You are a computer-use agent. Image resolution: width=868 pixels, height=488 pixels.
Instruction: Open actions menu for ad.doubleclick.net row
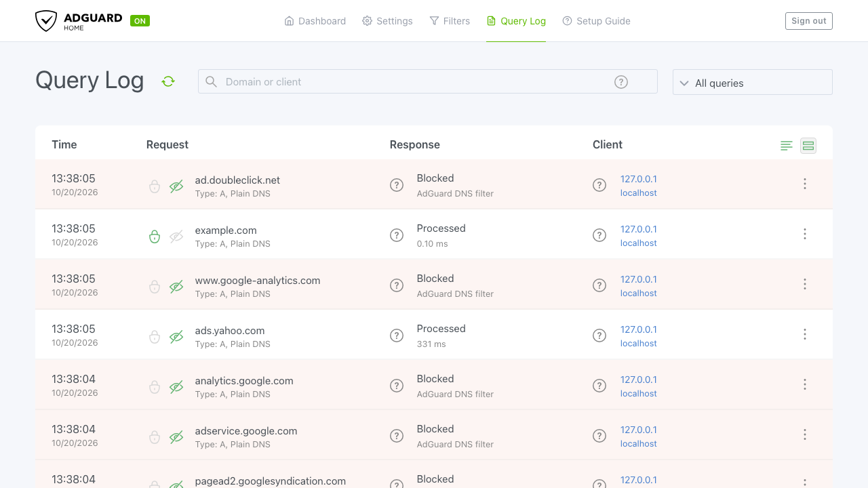805,184
